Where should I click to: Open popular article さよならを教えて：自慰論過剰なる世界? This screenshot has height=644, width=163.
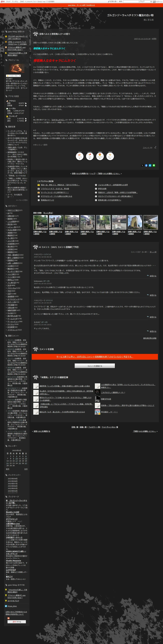[113, 185]
